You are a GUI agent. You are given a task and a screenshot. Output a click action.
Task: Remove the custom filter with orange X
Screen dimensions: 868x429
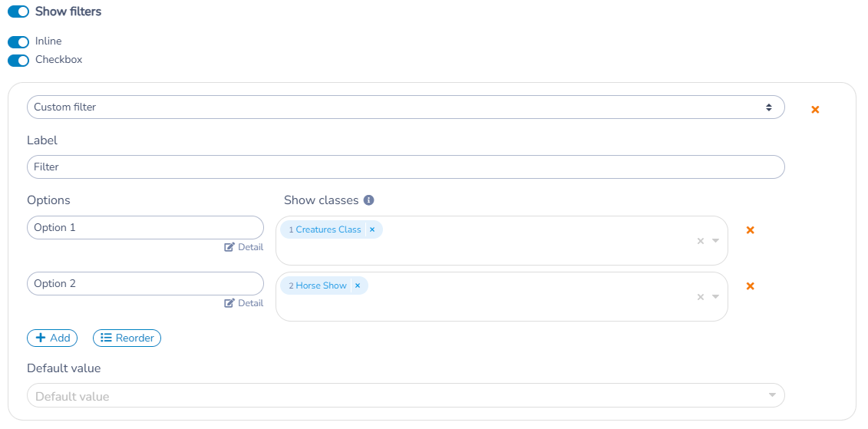(815, 110)
